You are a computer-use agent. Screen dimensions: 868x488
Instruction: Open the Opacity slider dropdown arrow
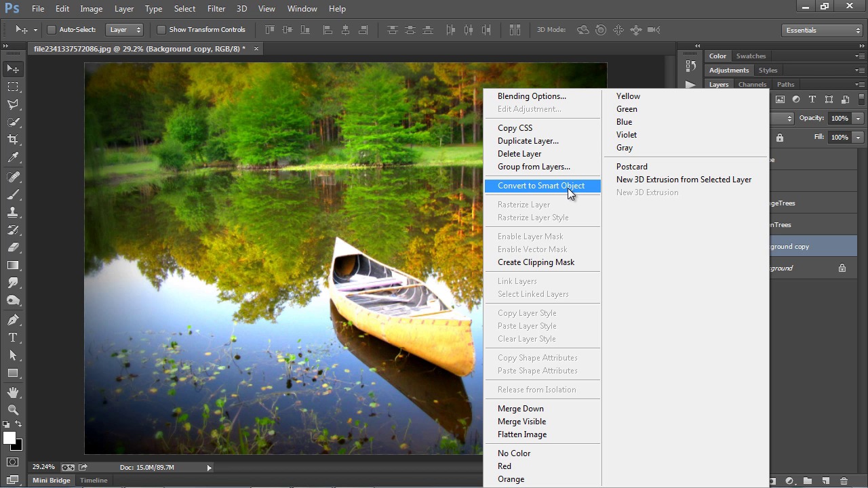pos(858,118)
